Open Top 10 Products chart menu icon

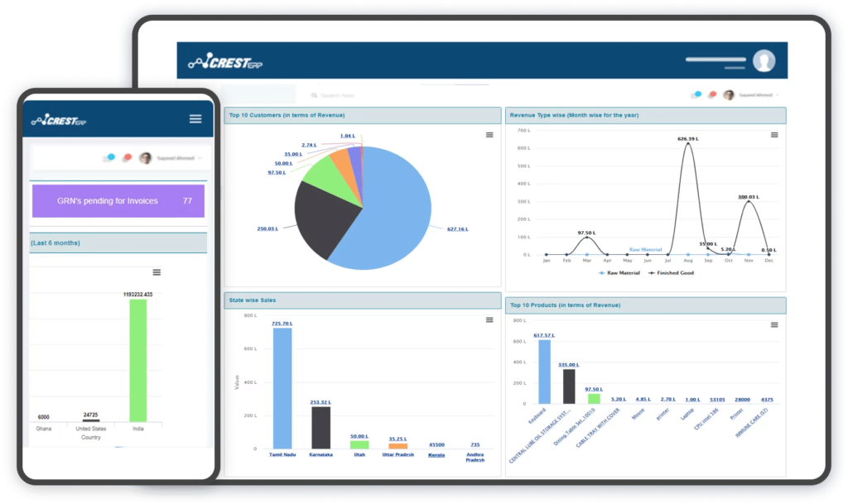point(774,325)
